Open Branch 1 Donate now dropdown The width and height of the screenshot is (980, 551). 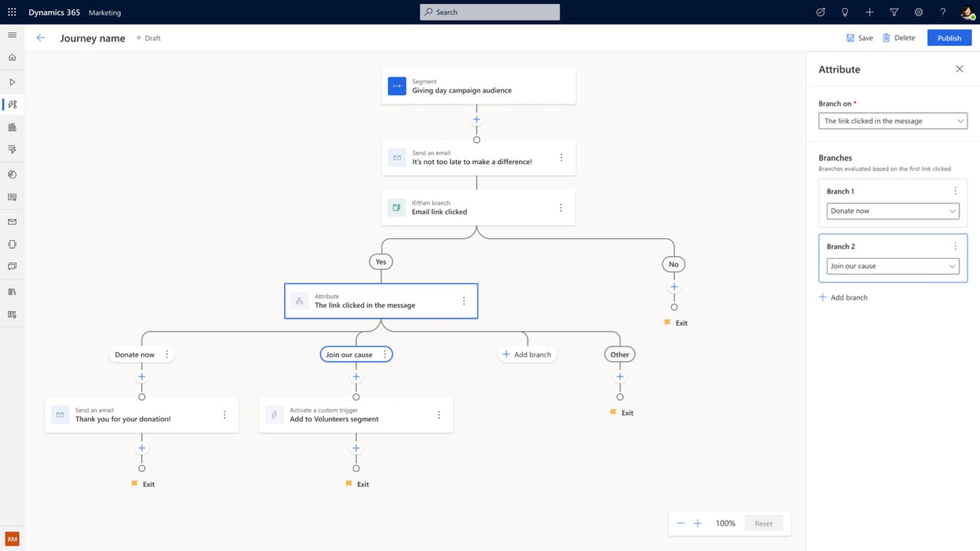[893, 211]
